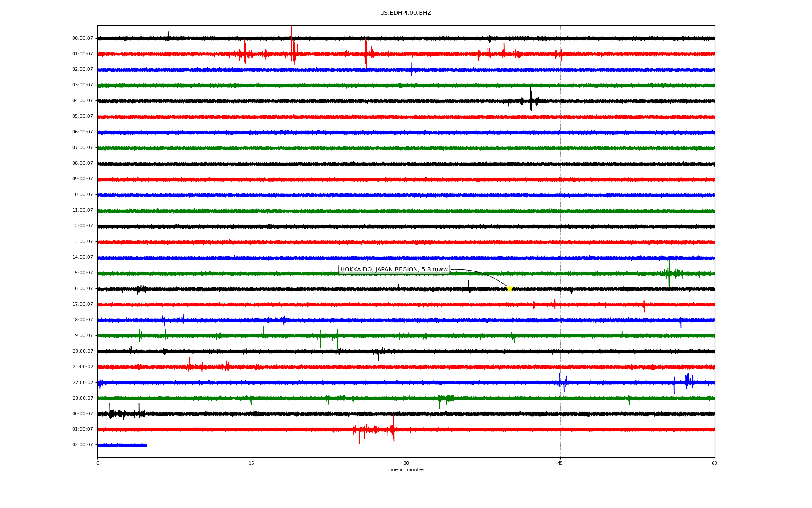Click the 0 minute x-axis tick label
Viewport: 812px width, 508px height.
click(98, 463)
